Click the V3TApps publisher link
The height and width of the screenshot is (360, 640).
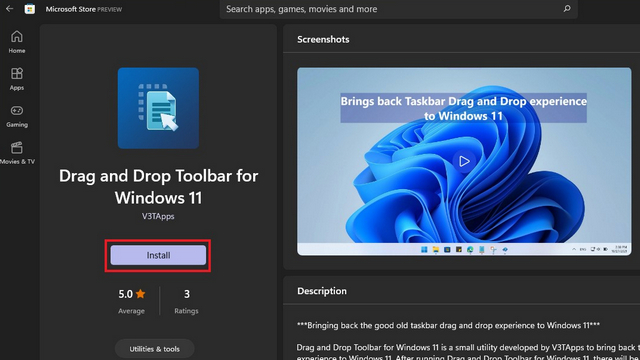tap(158, 216)
